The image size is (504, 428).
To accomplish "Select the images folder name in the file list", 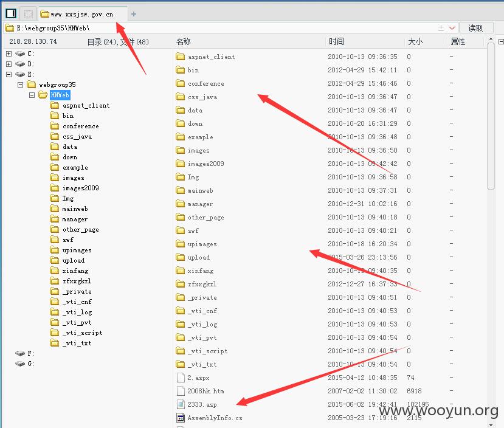I will point(199,150).
